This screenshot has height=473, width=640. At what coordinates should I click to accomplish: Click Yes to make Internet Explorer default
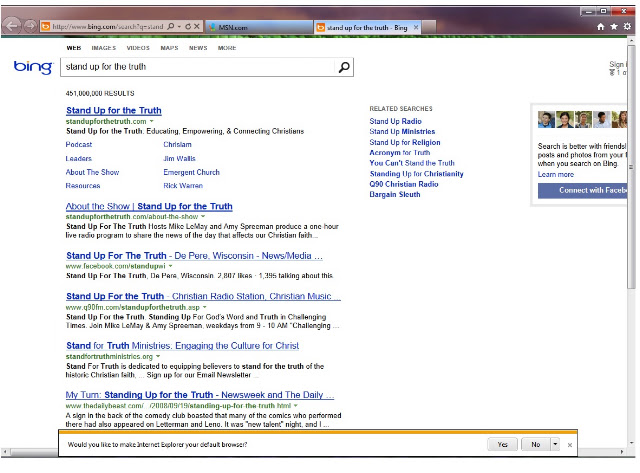502,444
